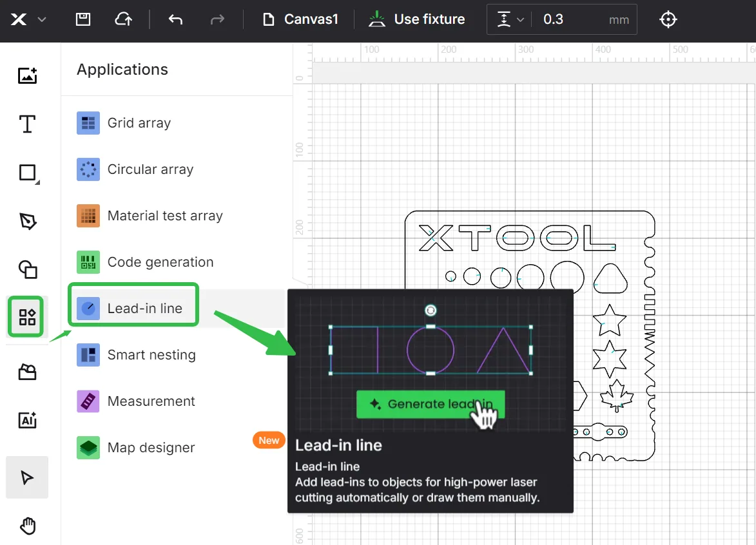Click the crosshair positioning icon
This screenshot has height=545, width=756.
click(x=668, y=19)
